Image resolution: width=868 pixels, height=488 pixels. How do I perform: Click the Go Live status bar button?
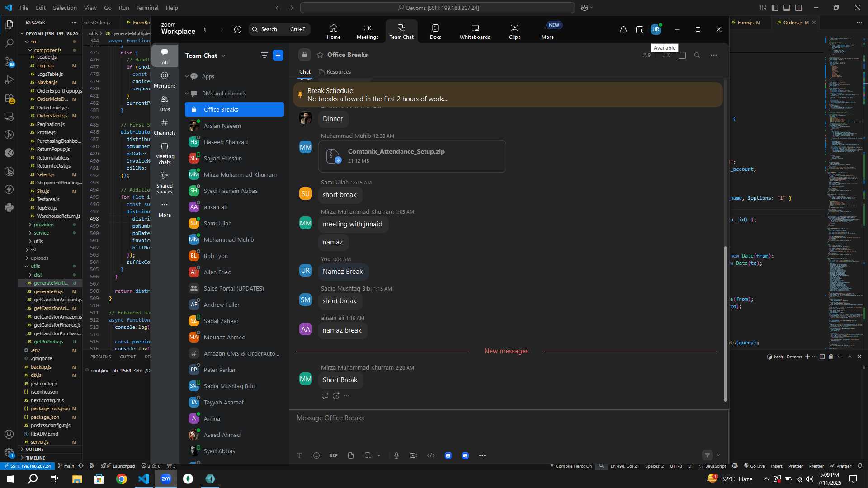click(x=755, y=466)
